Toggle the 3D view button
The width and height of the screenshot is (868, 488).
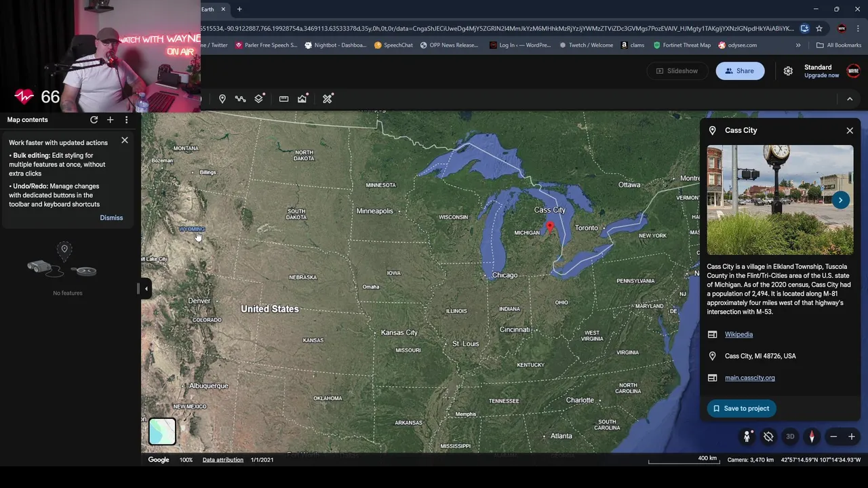(790, 437)
